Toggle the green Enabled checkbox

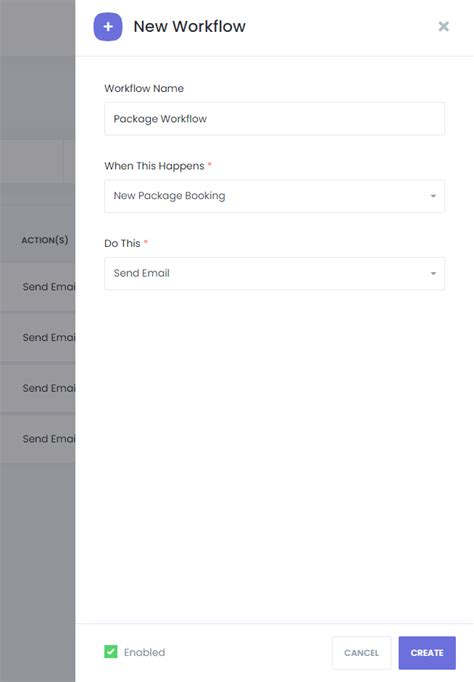click(111, 652)
